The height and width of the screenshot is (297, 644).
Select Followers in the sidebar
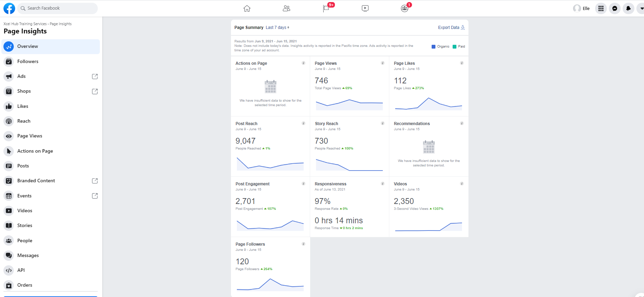coord(28,61)
